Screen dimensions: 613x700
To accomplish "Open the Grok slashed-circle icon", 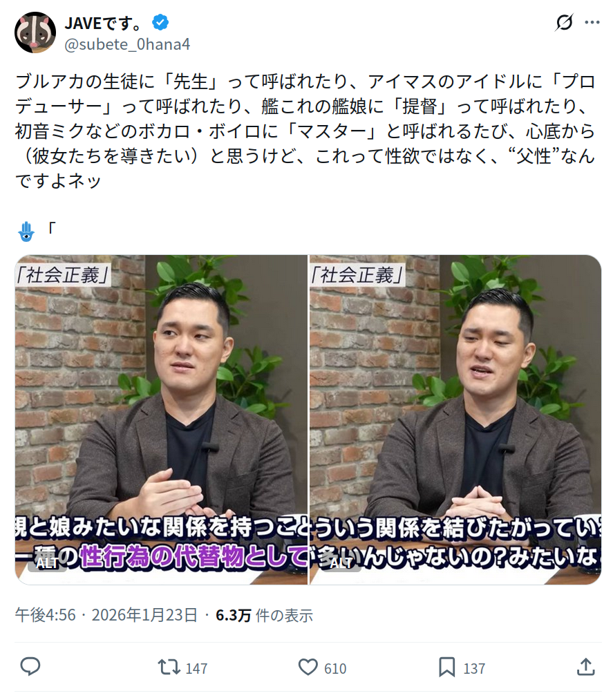I will [565, 22].
